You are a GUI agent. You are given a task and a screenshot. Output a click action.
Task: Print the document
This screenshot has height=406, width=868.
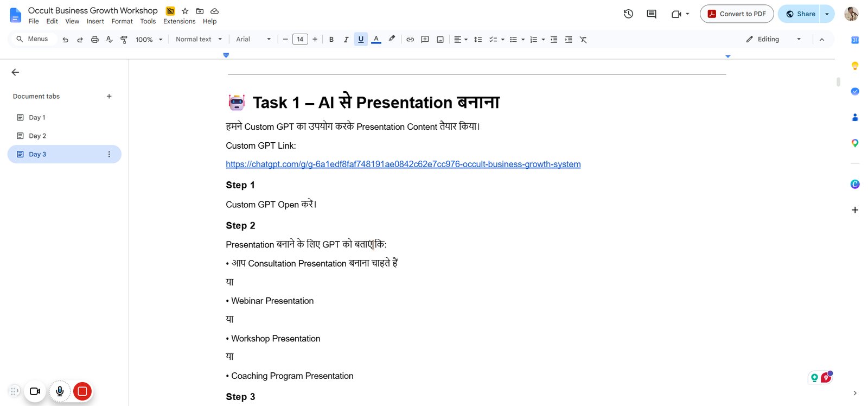pos(95,40)
